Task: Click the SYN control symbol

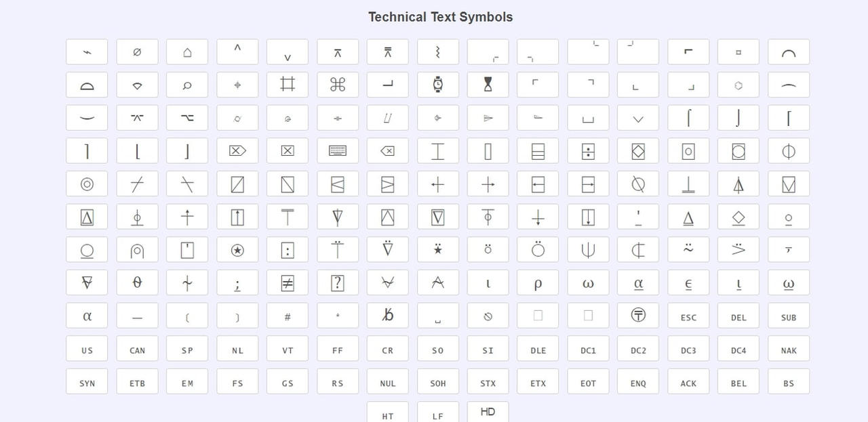Action: coord(87,382)
